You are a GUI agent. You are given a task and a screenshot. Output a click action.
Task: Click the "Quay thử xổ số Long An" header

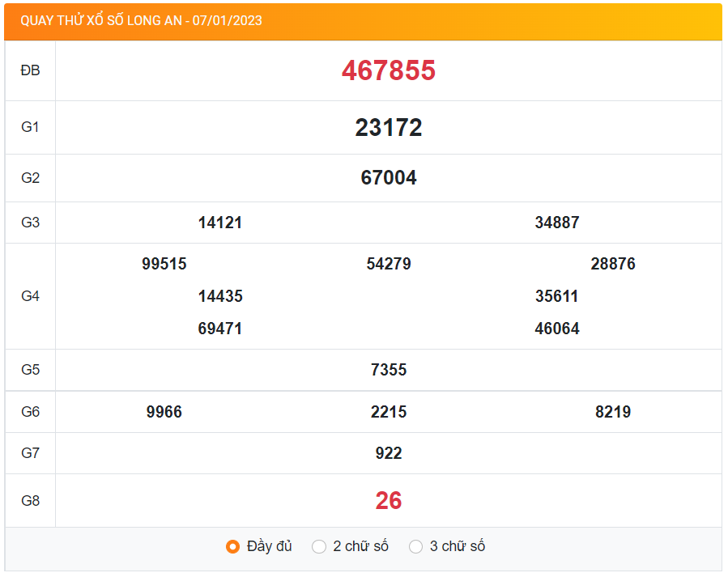pyautogui.click(x=142, y=21)
